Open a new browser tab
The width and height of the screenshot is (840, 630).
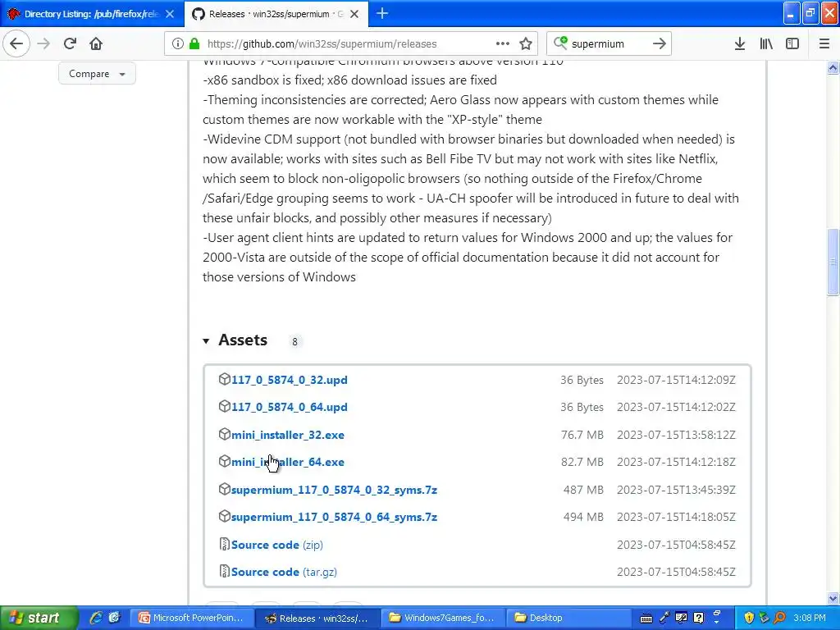(x=382, y=13)
